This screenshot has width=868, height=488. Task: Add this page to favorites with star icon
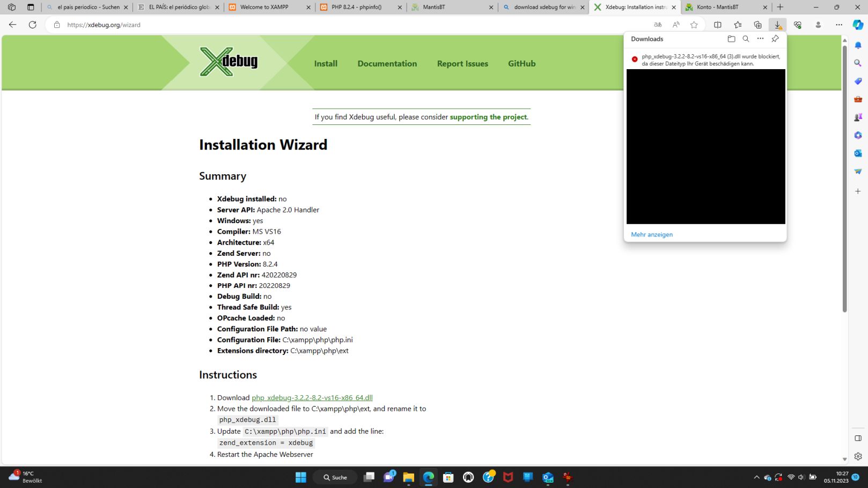[x=694, y=25]
